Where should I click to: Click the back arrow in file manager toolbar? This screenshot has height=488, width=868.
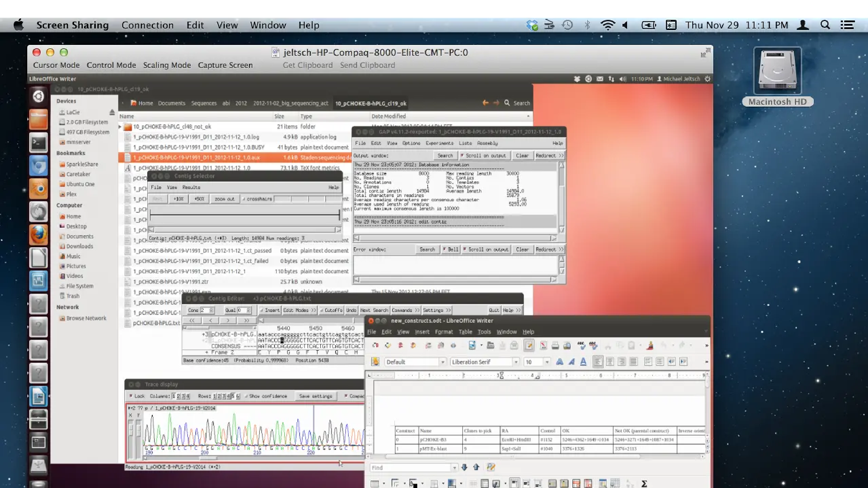coord(485,103)
